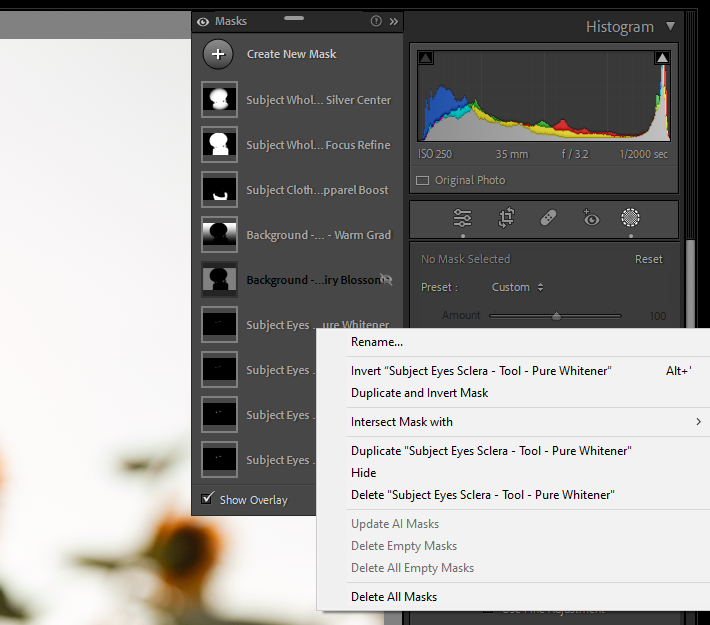Select the Masking circle tool
710x625 pixels.
click(x=630, y=218)
